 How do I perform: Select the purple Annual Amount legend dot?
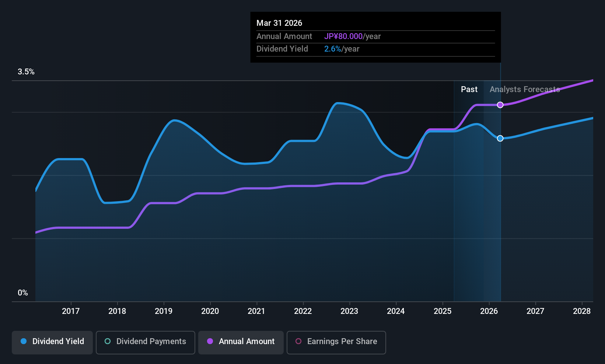point(210,342)
